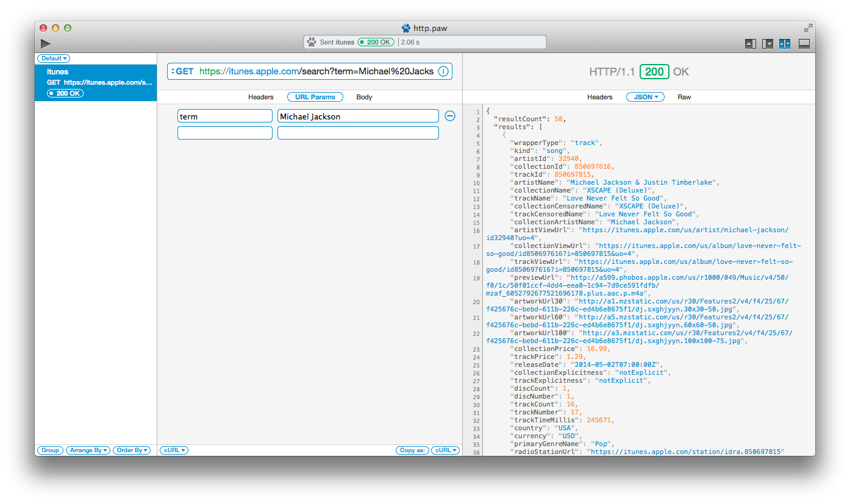850x504 pixels.
Task: Click the trackPrice value 1.29
Action: [574, 357]
